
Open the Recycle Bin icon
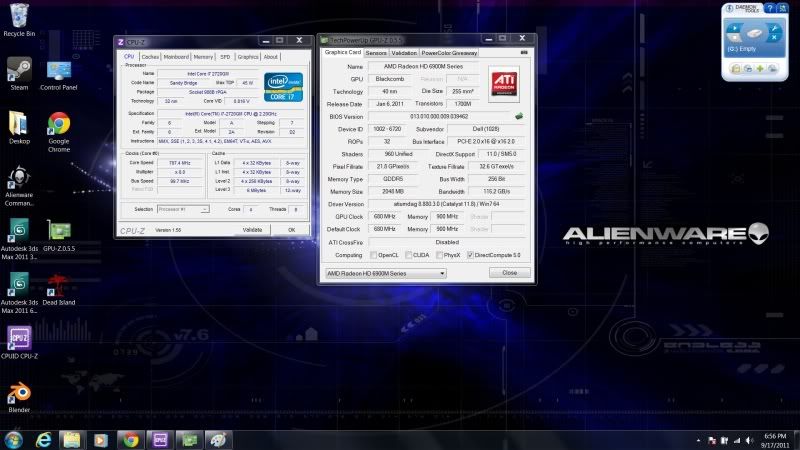point(19,15)
